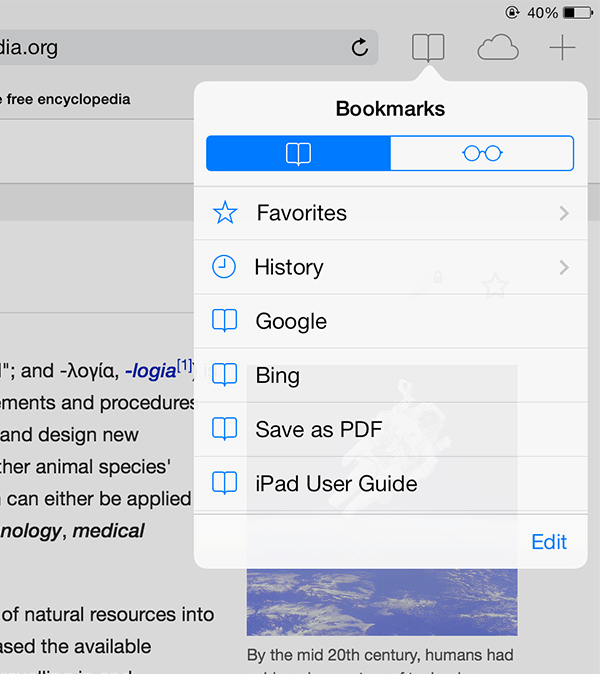The image size is (600, 674).
Task: Open a new tab with plus icon
Action: (x=562, y=47)
